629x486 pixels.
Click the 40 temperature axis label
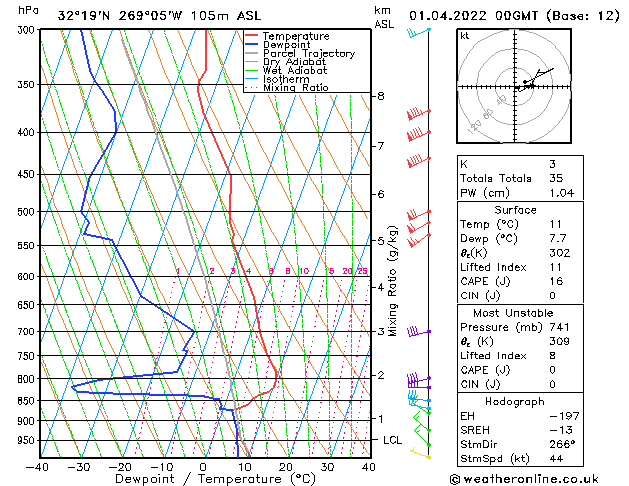click(368, 467)
